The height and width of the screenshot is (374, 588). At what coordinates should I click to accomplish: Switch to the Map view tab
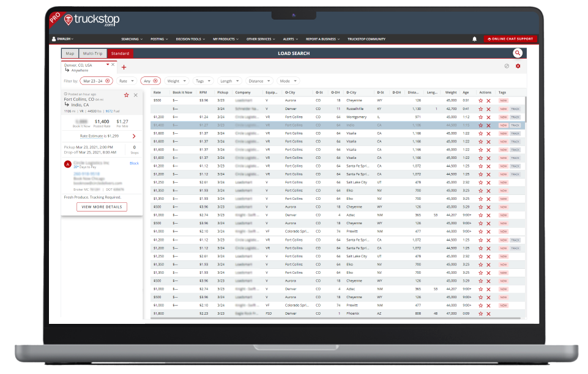(70, 54)
